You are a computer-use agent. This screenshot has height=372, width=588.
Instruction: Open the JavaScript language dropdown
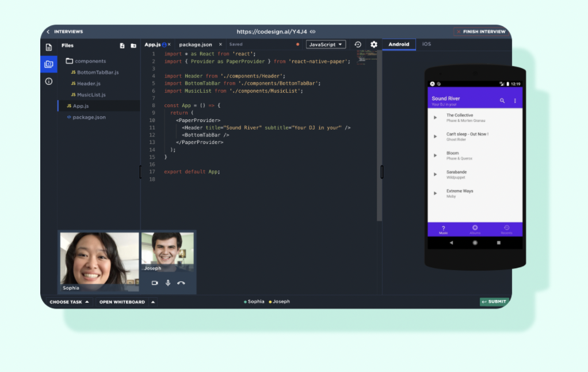coord(326,44)
